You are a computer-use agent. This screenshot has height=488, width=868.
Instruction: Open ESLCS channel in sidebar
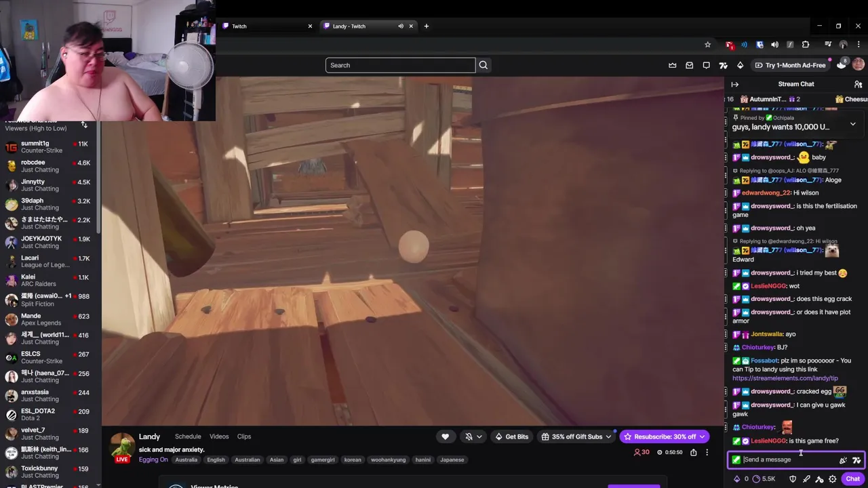click(51, 357)
